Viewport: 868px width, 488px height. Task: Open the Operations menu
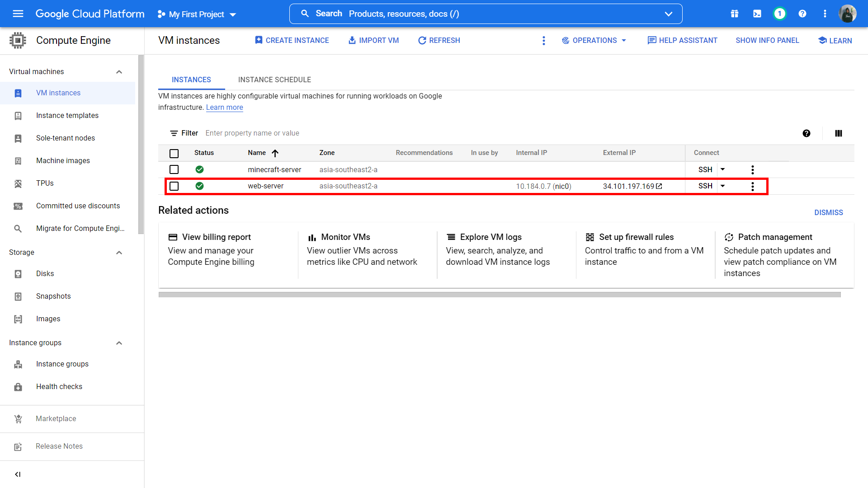coord(594,40)
